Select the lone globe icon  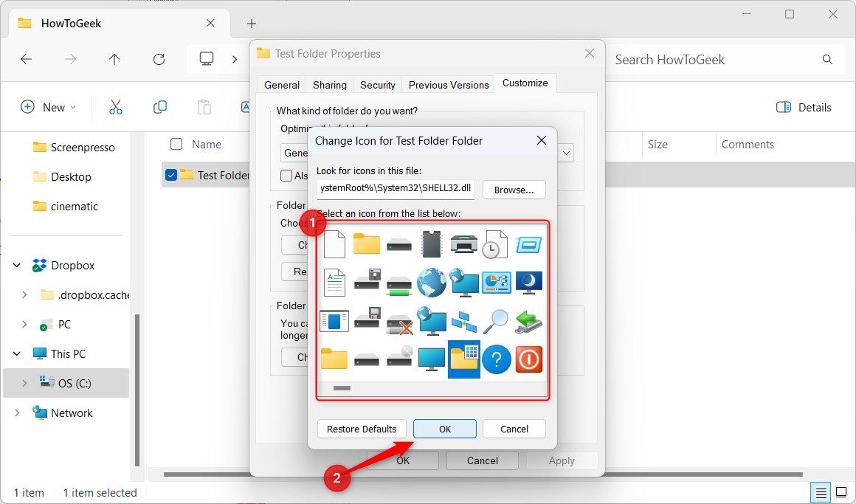pyautogui.click(x=431, y=283)
